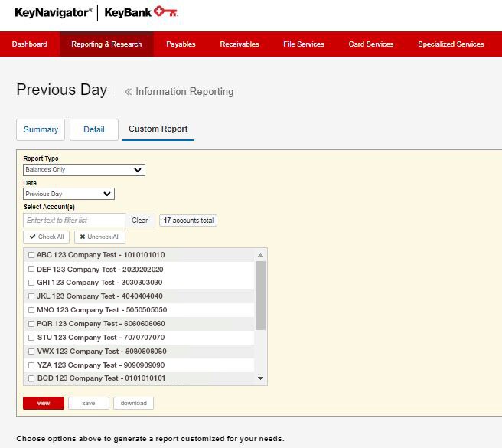Click the Check All button
Viewport: 502px width, 448px height.
click(47, 237)
